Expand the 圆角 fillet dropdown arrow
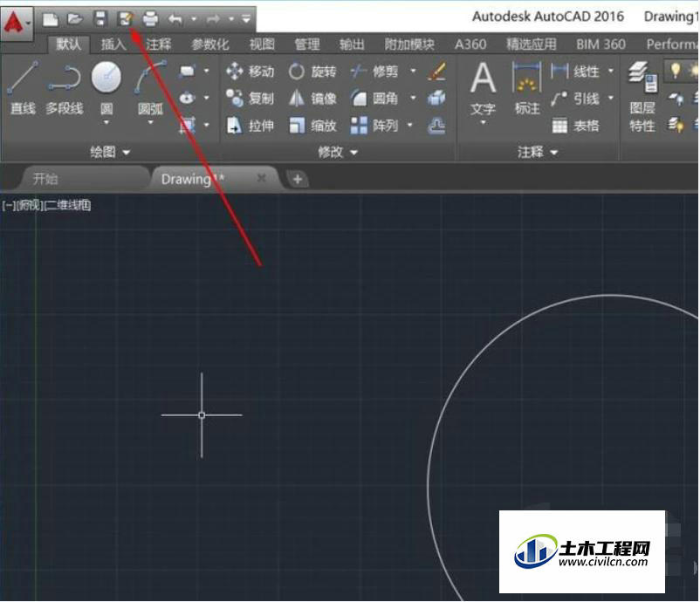This screenshot has width=700, height=602. [x=413, y=98]
